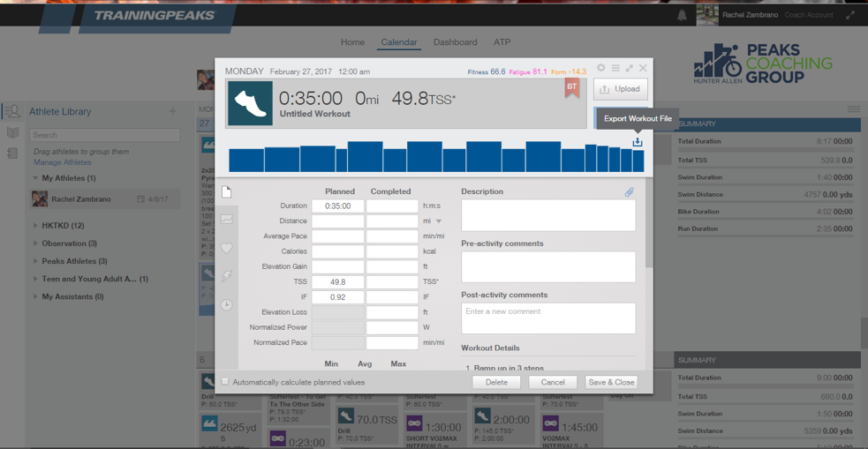Click the running shoe workout type icon

[250, 103]
